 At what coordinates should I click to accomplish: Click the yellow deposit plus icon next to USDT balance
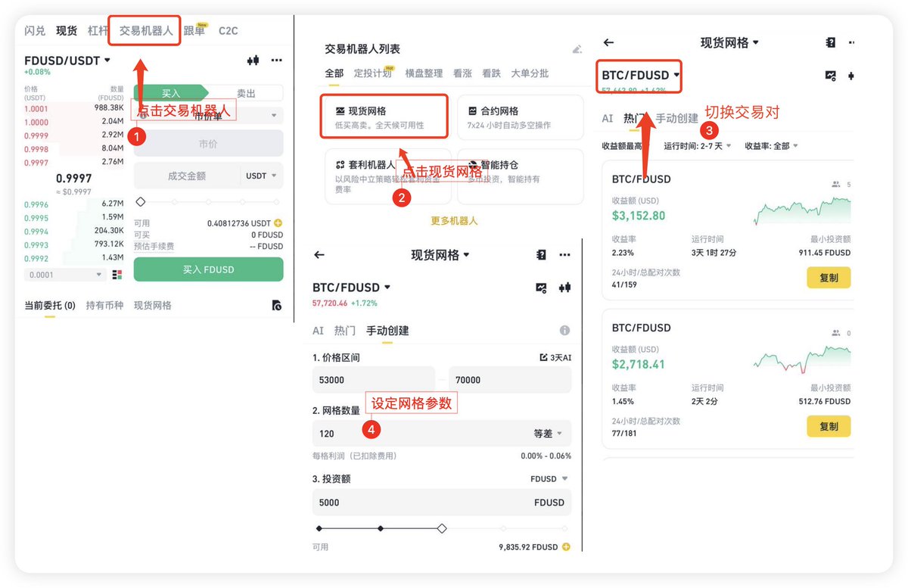point(278,224)
